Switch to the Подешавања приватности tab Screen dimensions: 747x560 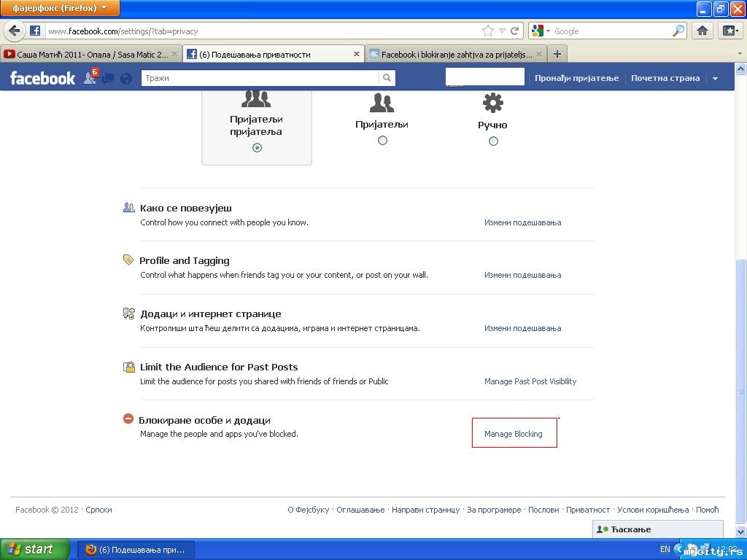pos(273,54)
